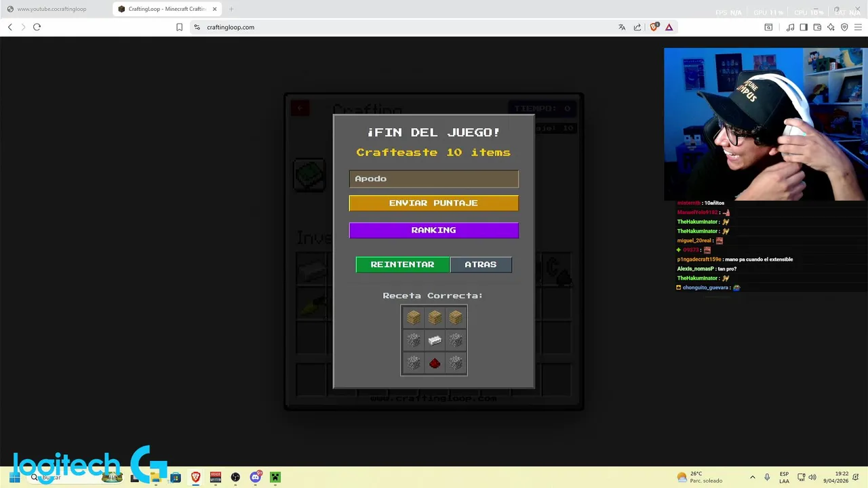Open the media playlist music icon
The image size is (868, 488).
(790, 27)
